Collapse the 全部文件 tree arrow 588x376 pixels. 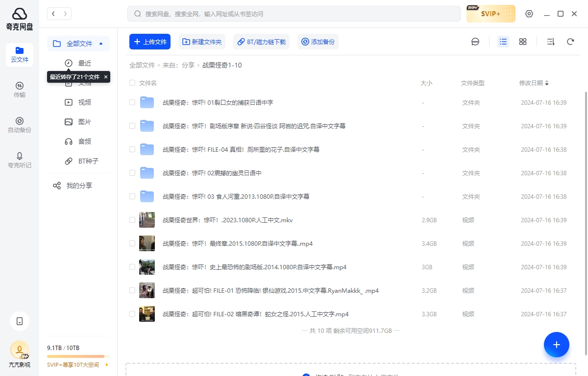tap(101, 44)
